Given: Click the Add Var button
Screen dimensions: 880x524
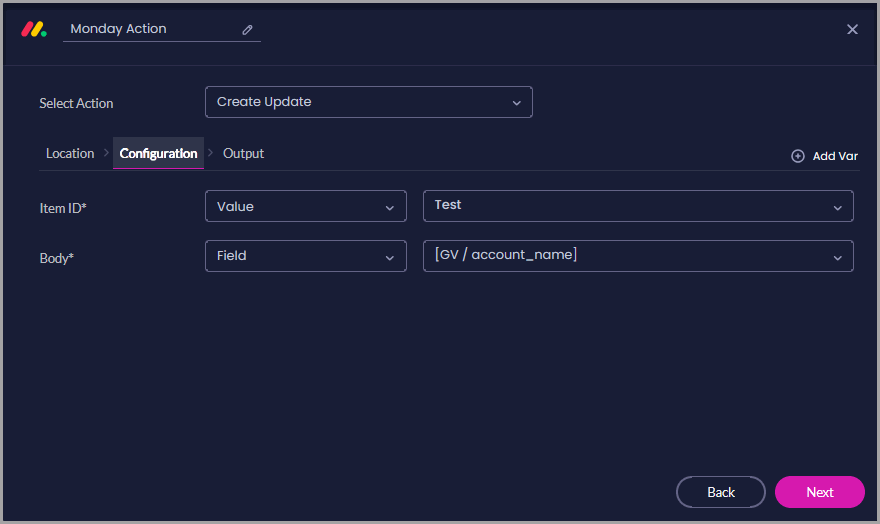Looking at the screenshot, I should pos(824,156).
